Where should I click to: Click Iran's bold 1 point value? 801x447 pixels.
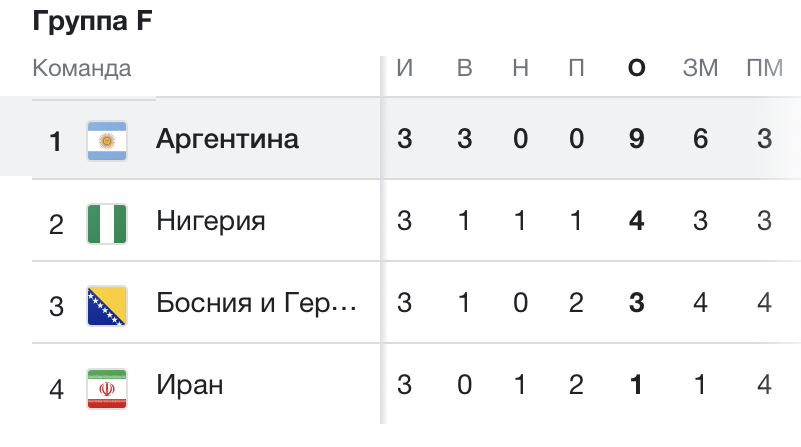click(x=637, y=385)
